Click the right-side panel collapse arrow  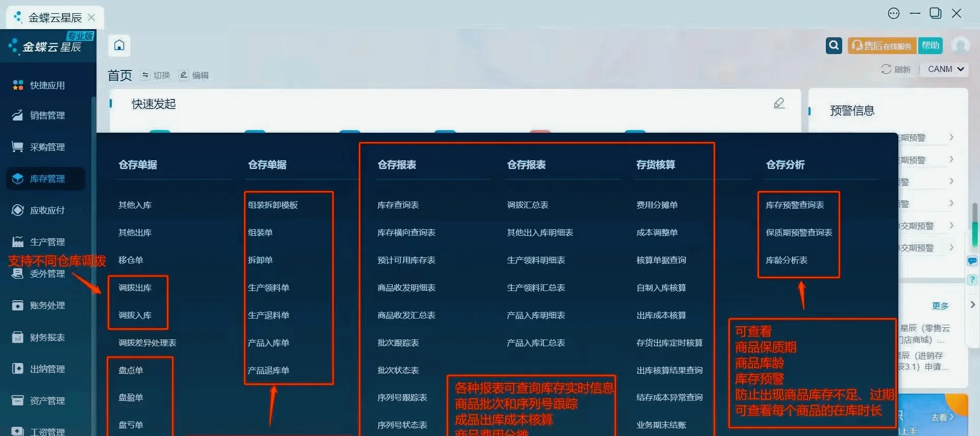point(973,304)
